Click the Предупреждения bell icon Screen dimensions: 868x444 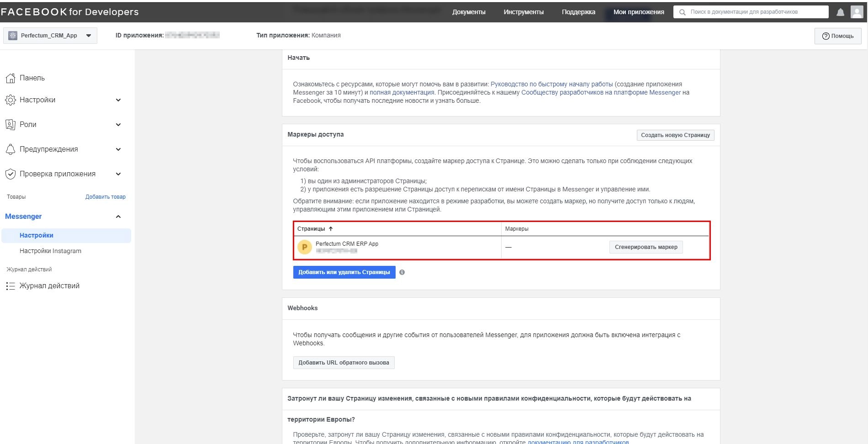pyautogui.click(x=10, y=149)
